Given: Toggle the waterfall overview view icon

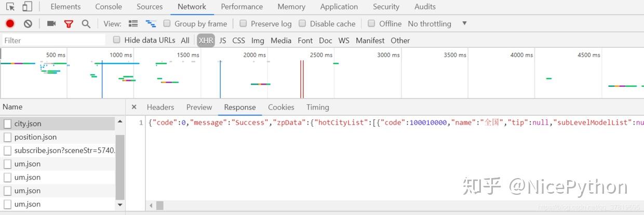Looking at the screenshot, I should (151, 23).
